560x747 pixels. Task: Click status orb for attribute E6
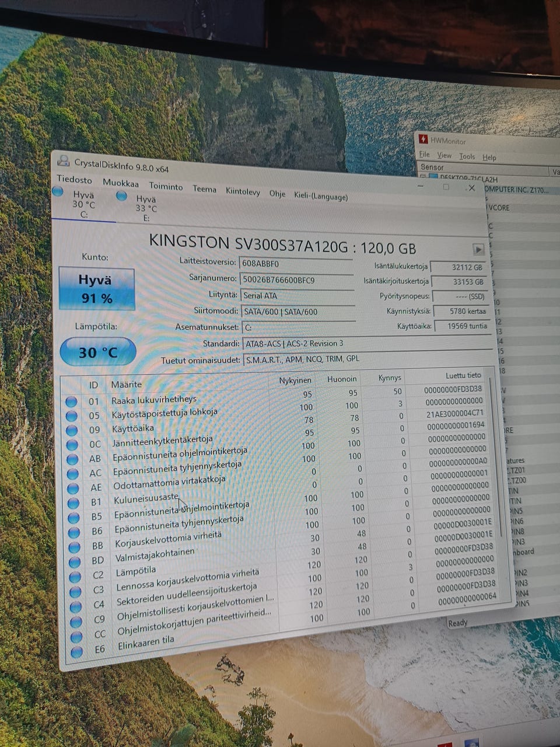point(76,652)
